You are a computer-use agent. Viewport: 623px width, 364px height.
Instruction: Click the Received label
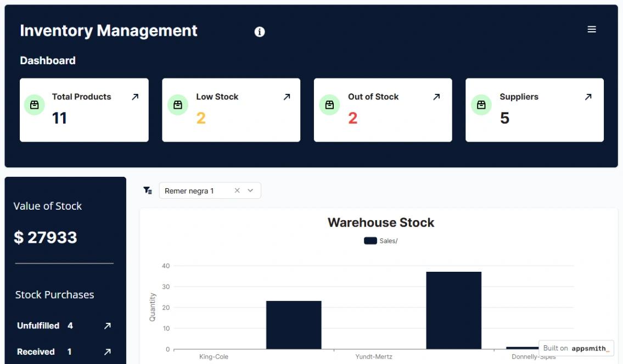[x=36, y=352]
